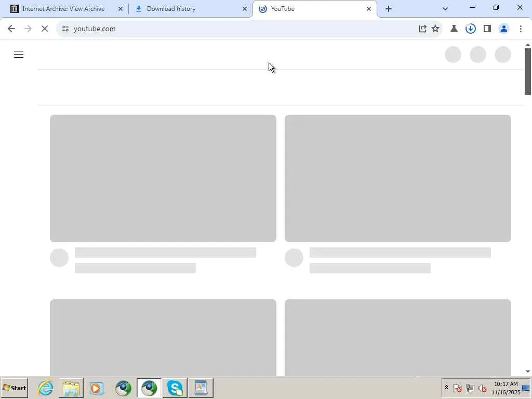Share this page via address bar icon
The height and width of the screenshot is (399, 532).
click(x=422, y=29)
